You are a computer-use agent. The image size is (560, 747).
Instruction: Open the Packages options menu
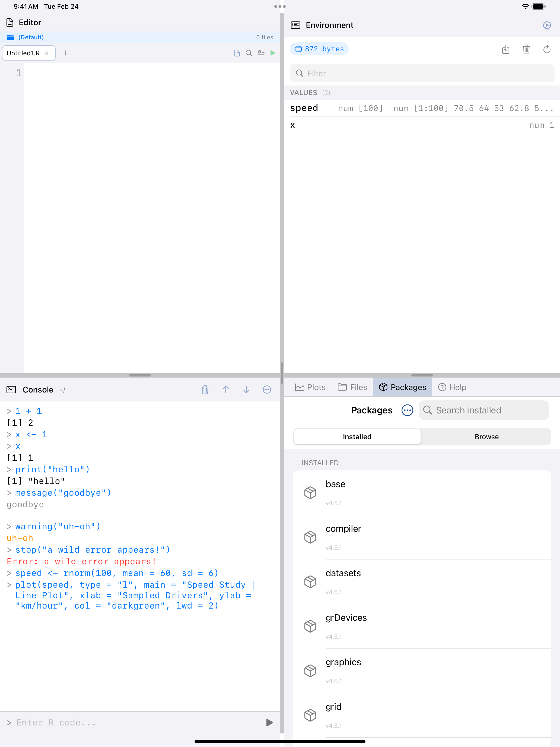pos(407,410)
